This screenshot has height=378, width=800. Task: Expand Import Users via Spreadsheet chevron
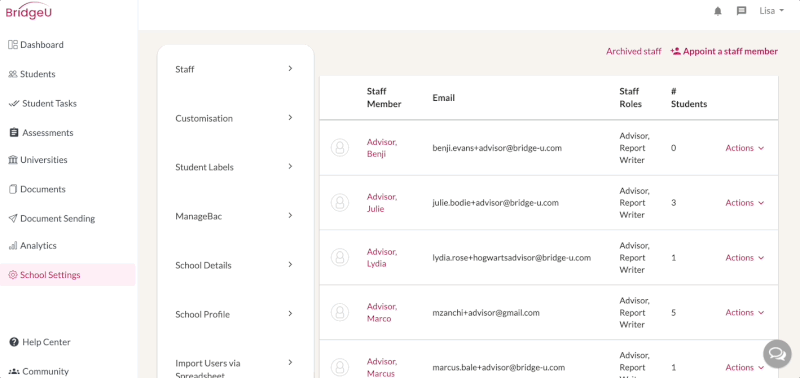[x=290, y=362]
